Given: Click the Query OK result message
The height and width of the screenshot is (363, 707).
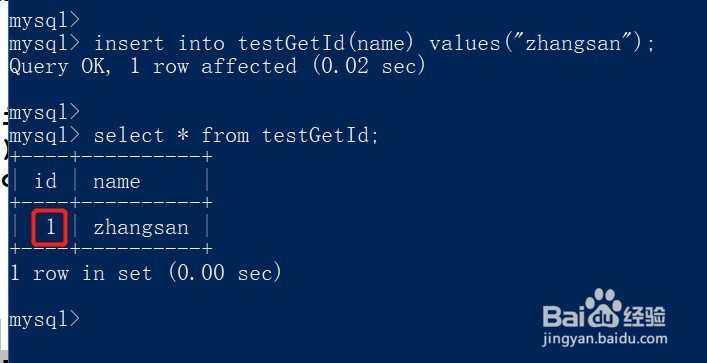Looking at the screenshot, I should coord(217,66).
